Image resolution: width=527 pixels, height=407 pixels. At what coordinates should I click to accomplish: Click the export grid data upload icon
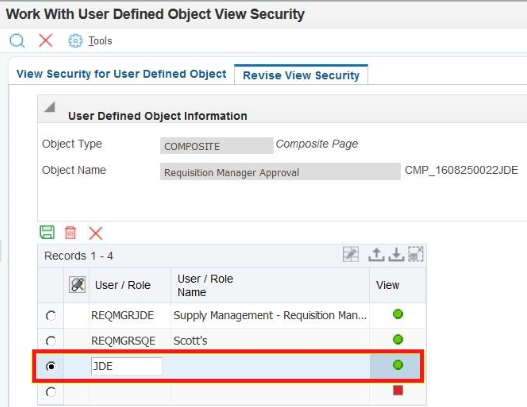(x=376, y=254)
